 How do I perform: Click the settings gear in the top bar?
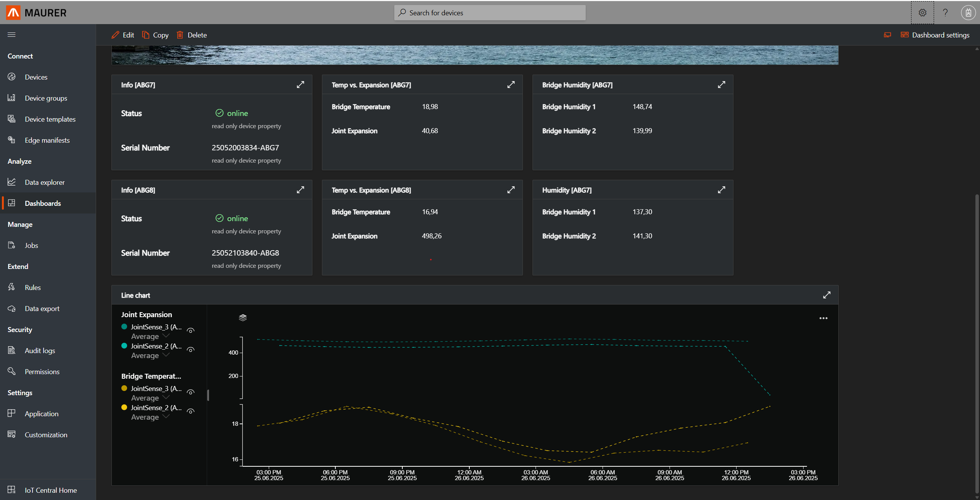click(922, 13)
